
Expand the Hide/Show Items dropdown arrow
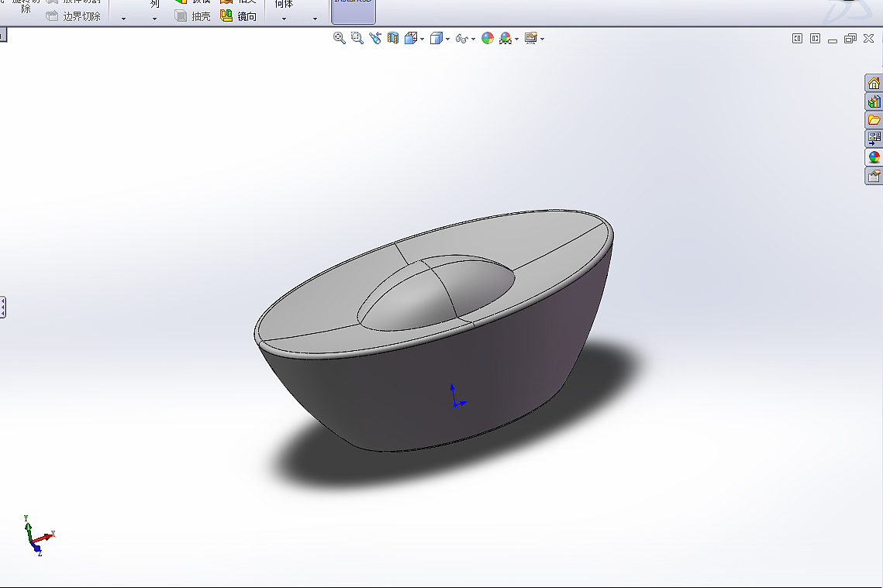[473, 39]
